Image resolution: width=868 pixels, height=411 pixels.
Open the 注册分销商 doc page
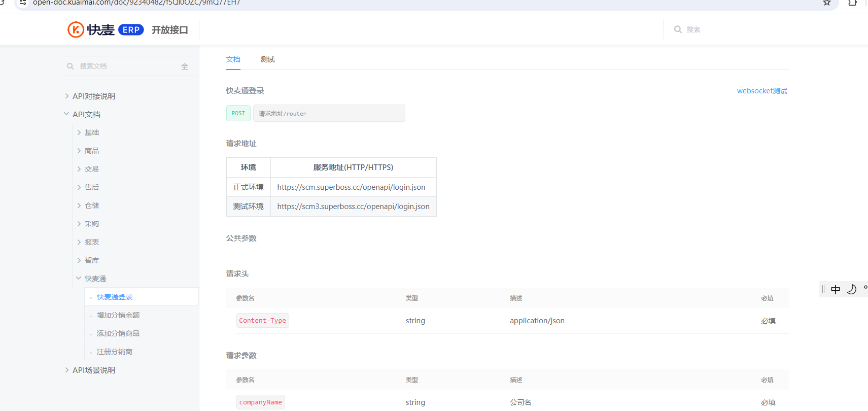115,352
